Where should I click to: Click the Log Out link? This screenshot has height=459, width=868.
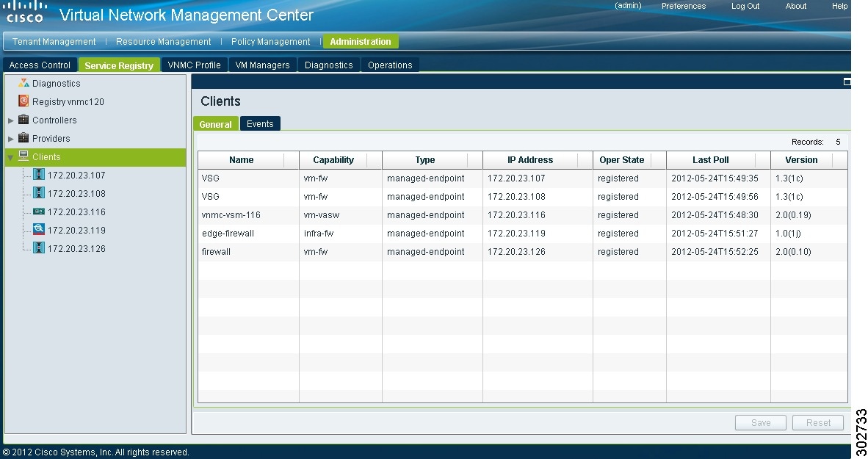coord(745,6)
